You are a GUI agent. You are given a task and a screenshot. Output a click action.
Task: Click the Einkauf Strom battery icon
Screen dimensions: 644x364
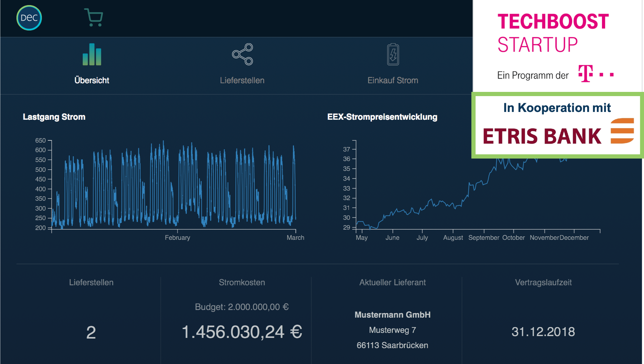pyautogui.click(x=393, y=54)
